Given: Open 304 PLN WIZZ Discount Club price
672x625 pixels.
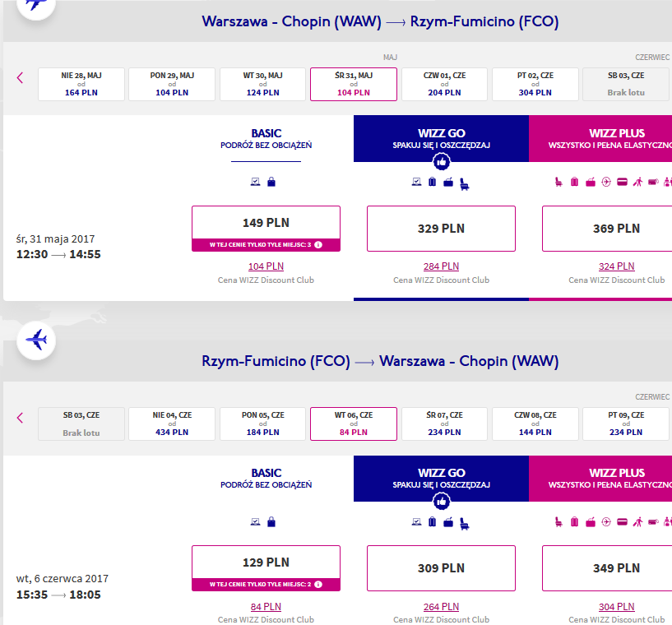Looking at the screenshot, I should pyautogui.click(x=616, y=607).
